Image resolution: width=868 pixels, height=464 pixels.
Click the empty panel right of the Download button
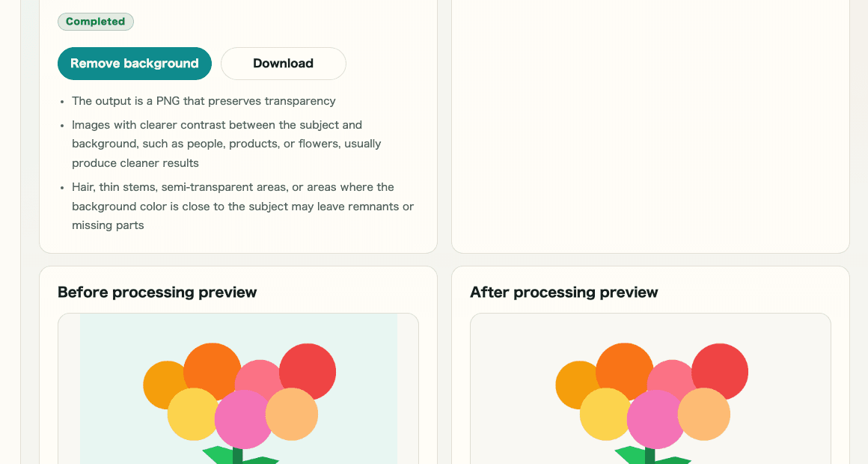pos(650,127)
